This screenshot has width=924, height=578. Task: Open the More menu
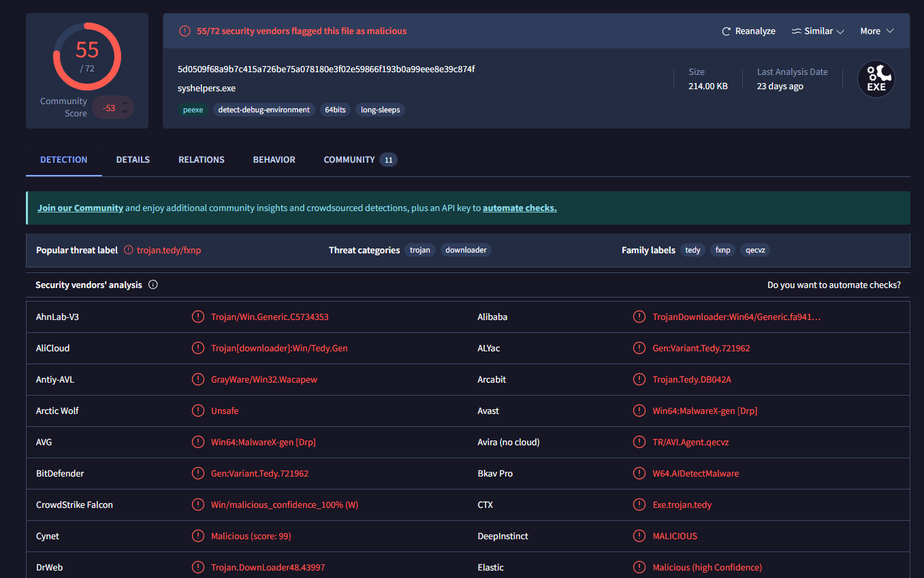(x=876, y=31)
